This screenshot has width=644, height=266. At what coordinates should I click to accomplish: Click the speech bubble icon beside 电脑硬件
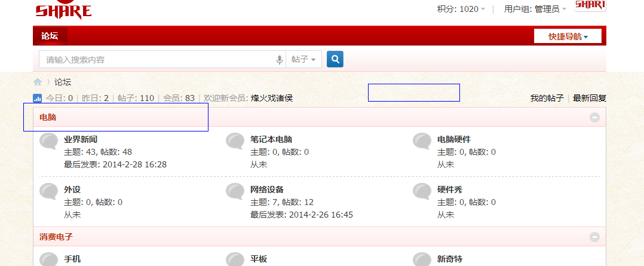[422, 141]
